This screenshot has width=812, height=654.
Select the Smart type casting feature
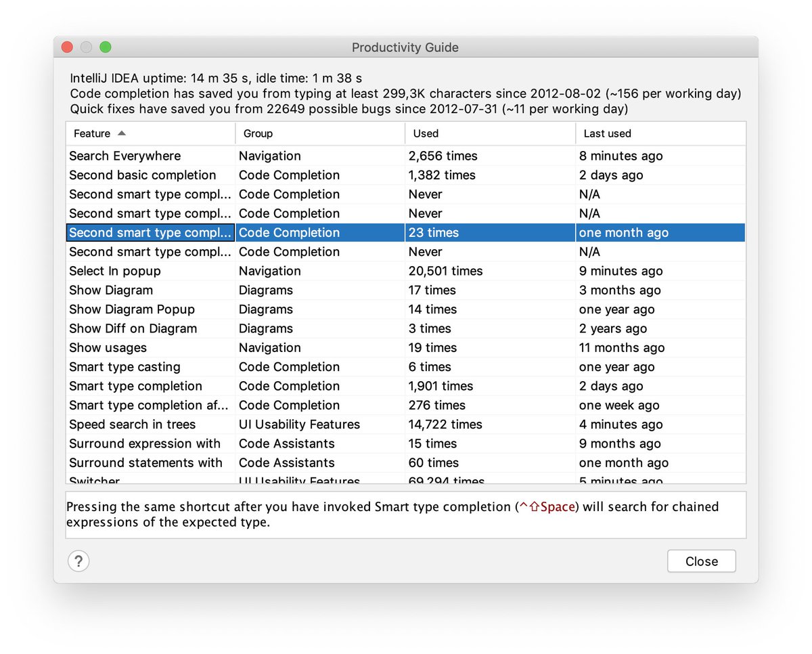pyautogui.click(x=150, y=367)
